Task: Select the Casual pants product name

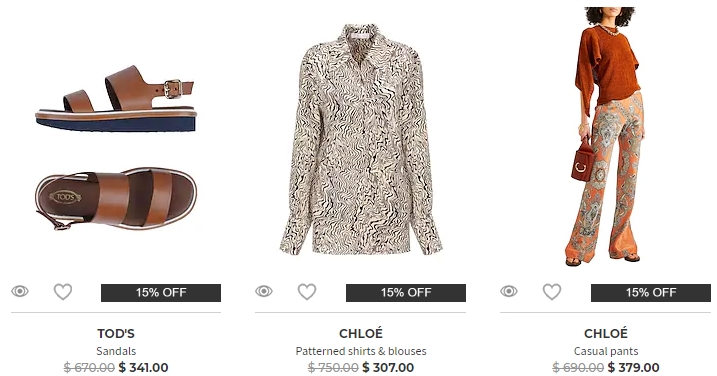Action: 606,351
